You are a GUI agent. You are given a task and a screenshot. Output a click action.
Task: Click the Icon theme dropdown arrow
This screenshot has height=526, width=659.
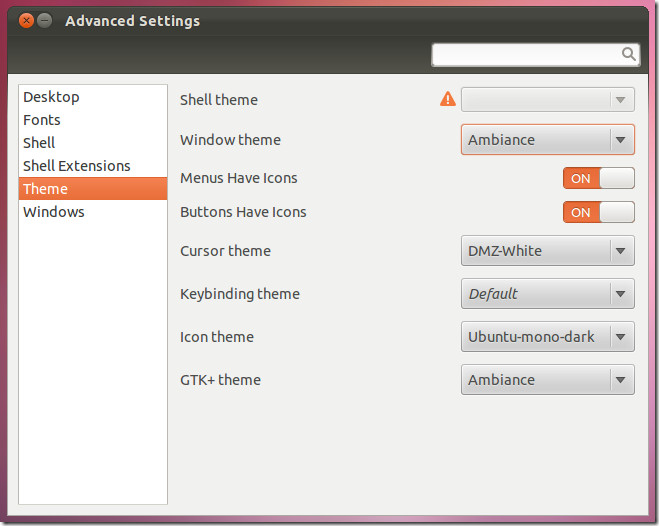tap(621, 337)
